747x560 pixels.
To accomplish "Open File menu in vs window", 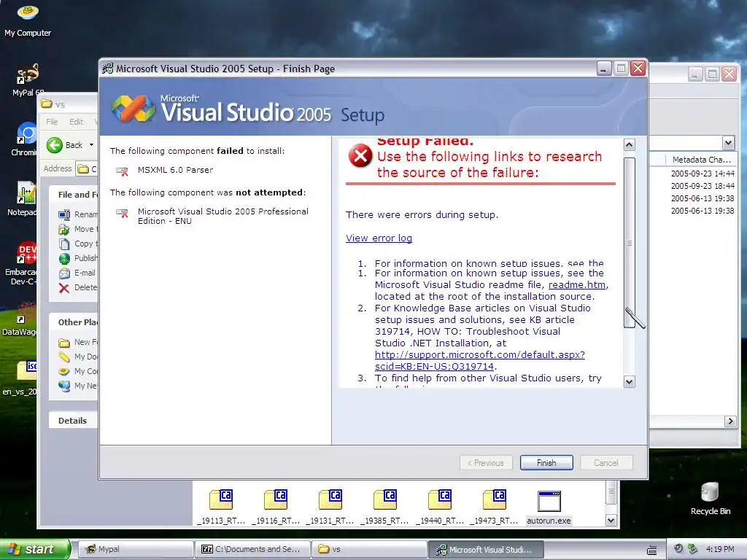I will tap(52, 122).
